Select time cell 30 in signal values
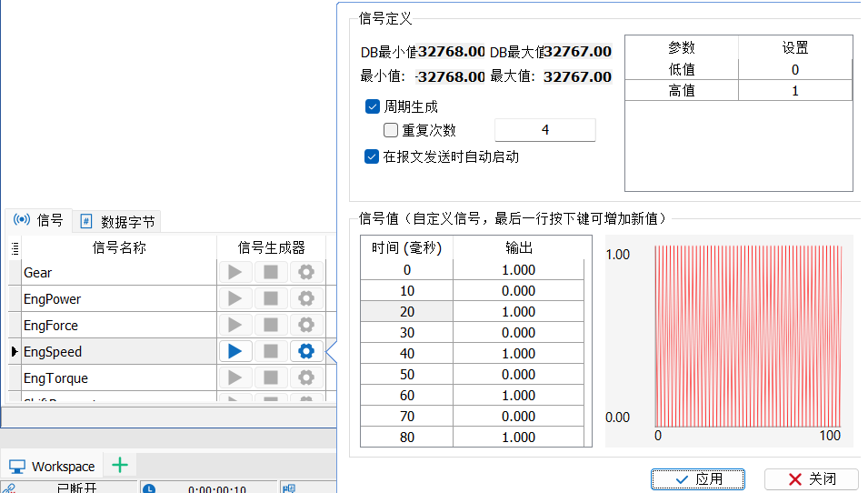 coord(407,332)
